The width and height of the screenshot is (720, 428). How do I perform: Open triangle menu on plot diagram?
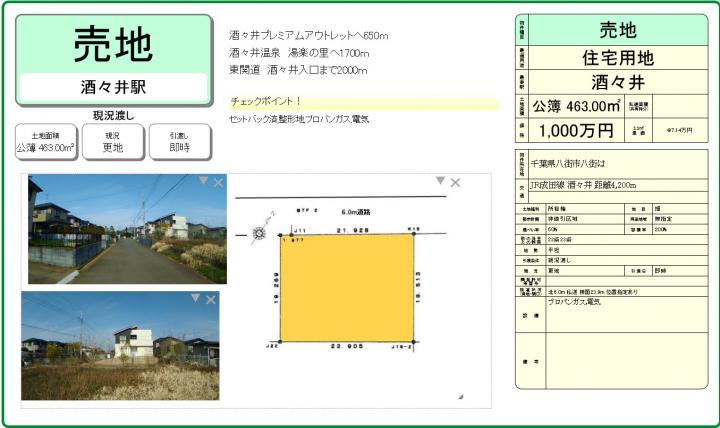pos(439,181)
